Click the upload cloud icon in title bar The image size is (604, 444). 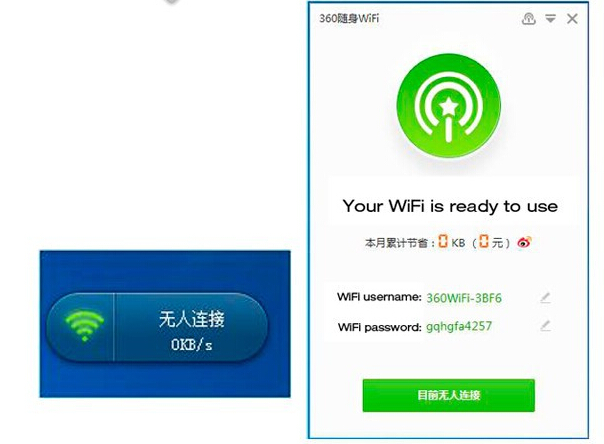point(528,18)
